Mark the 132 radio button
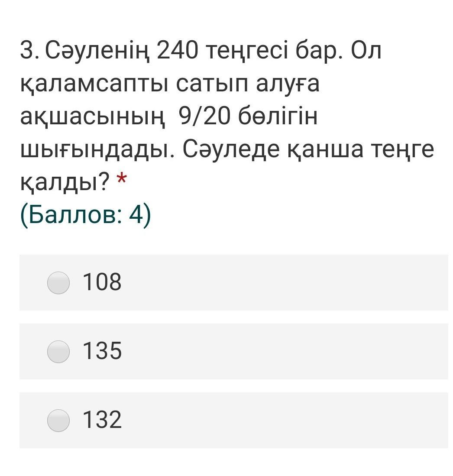Screen dimensions: 453x476 pyautogui.click(x=58, y=421)
